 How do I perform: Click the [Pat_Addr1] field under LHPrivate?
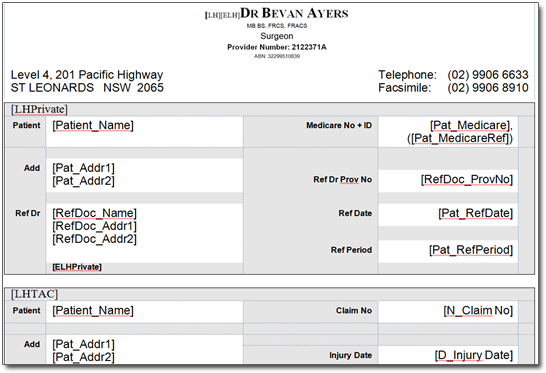point(83,168)
